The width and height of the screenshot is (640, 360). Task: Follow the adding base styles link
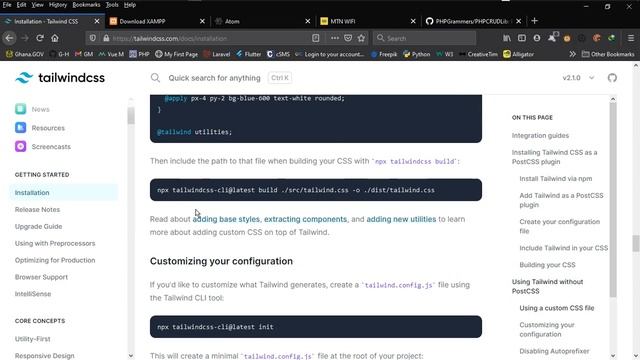[226, 219]
